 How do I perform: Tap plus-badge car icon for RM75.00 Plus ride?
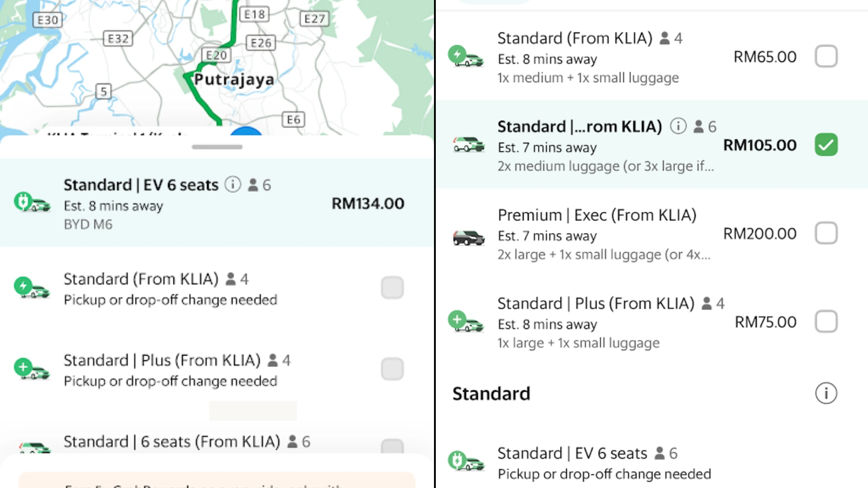pos(466,322)
